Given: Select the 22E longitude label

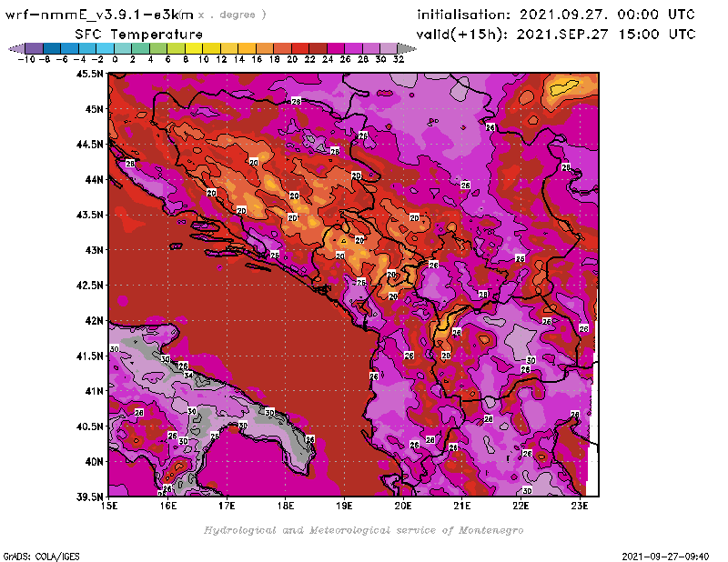Looking at the screenshot, I should click(521, 506).
